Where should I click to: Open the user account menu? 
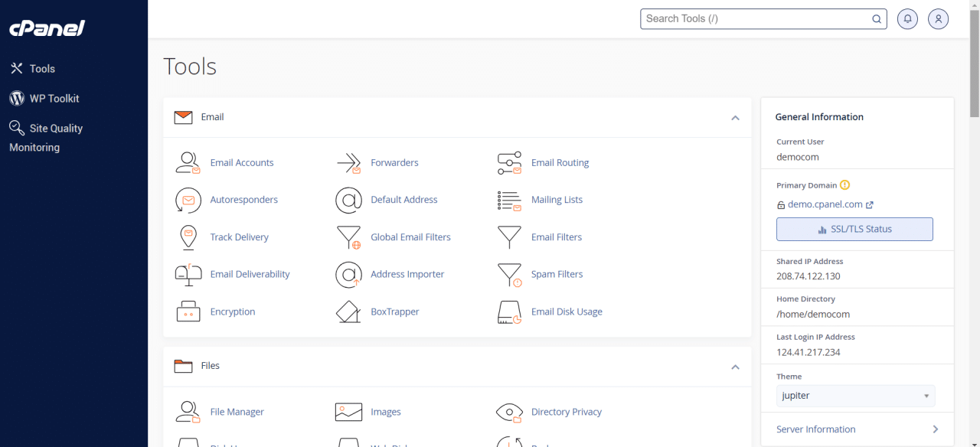tap(938, 18)
